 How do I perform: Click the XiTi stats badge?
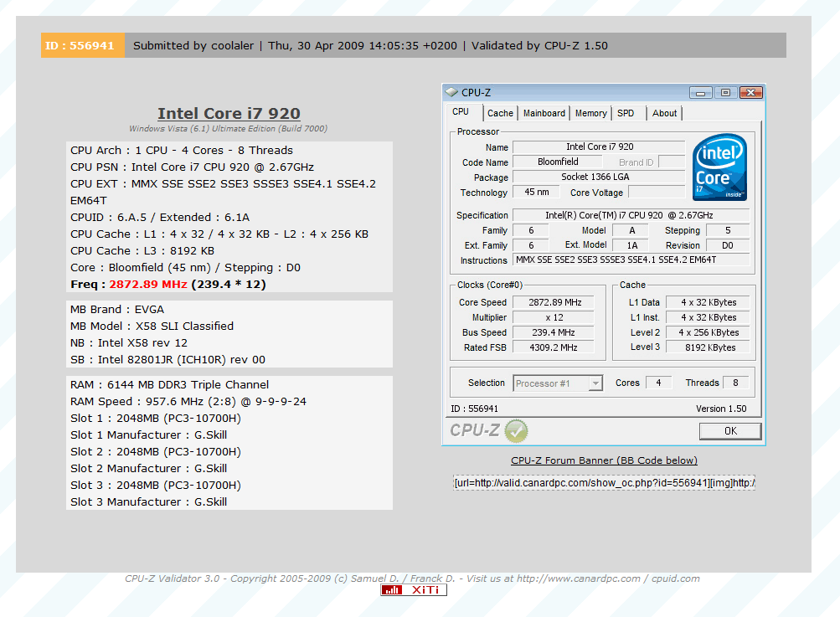[414, 589]
